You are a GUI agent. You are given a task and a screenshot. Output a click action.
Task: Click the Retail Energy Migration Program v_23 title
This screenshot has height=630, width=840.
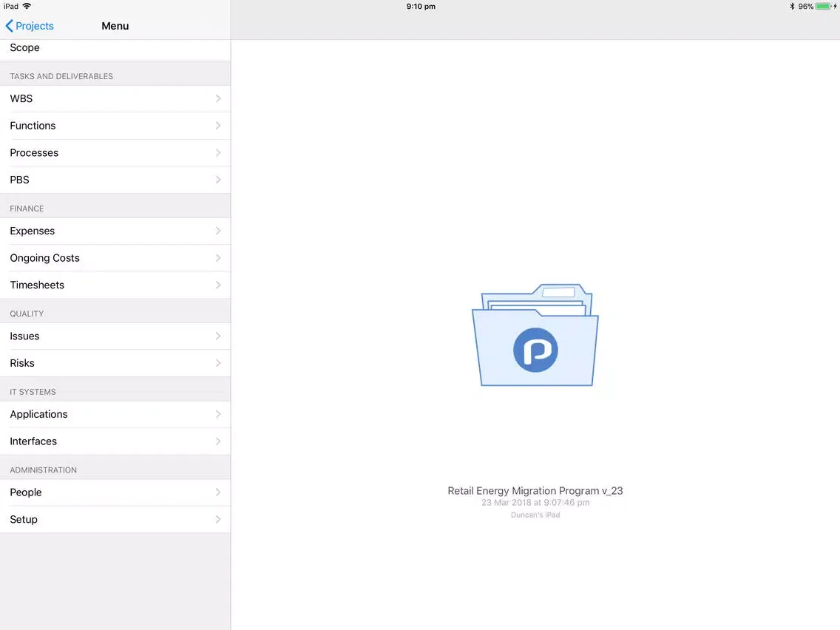535,491
